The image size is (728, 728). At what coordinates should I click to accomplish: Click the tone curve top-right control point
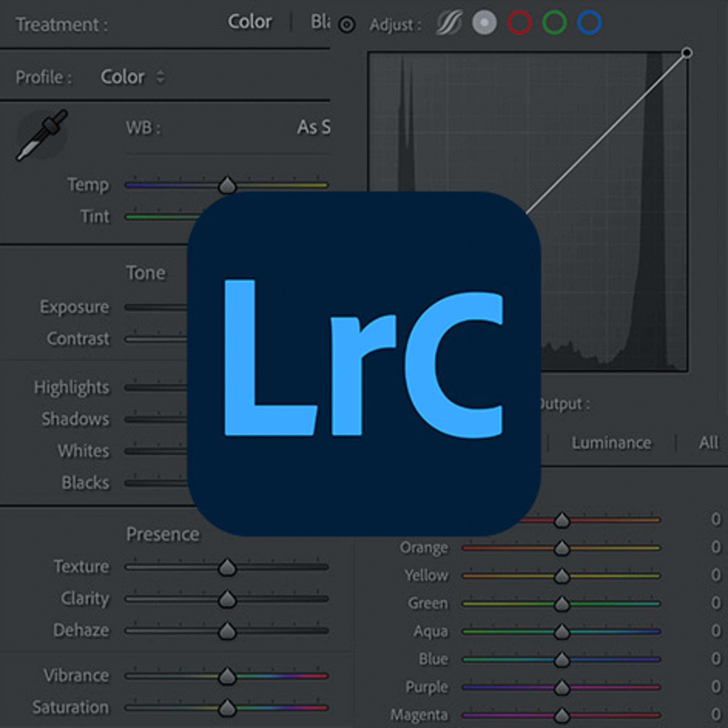click(687, 53)
